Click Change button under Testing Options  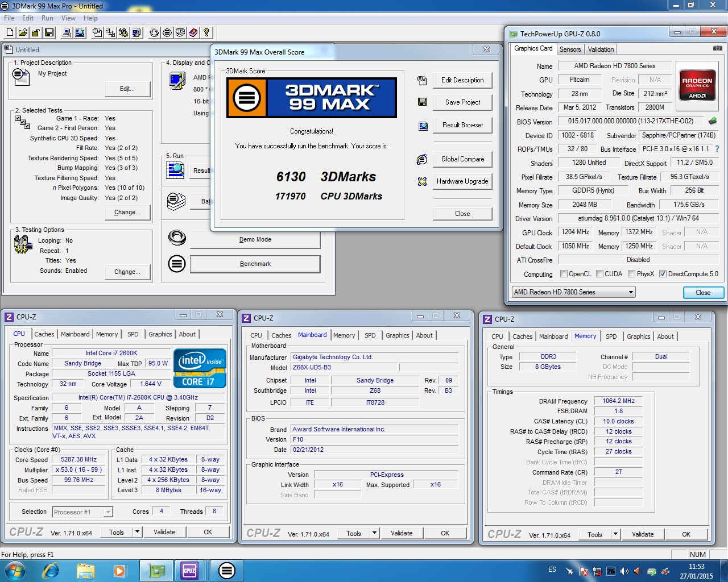tap(127, 272)
